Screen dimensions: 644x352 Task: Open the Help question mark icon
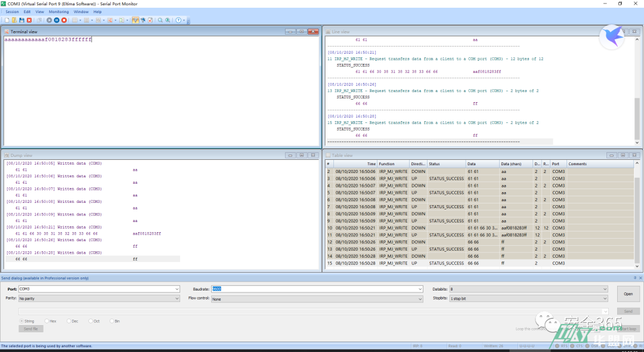tap(178, 20)
